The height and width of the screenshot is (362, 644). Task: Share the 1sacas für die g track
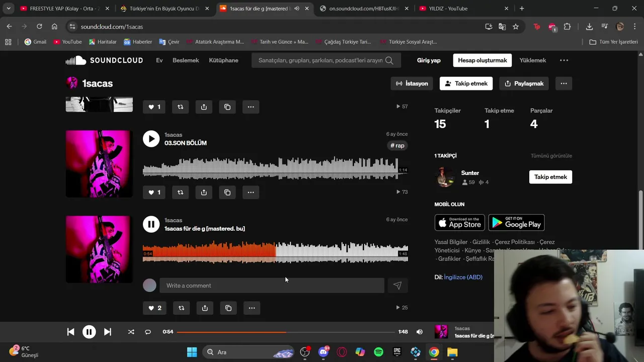(x=205, y=308)
